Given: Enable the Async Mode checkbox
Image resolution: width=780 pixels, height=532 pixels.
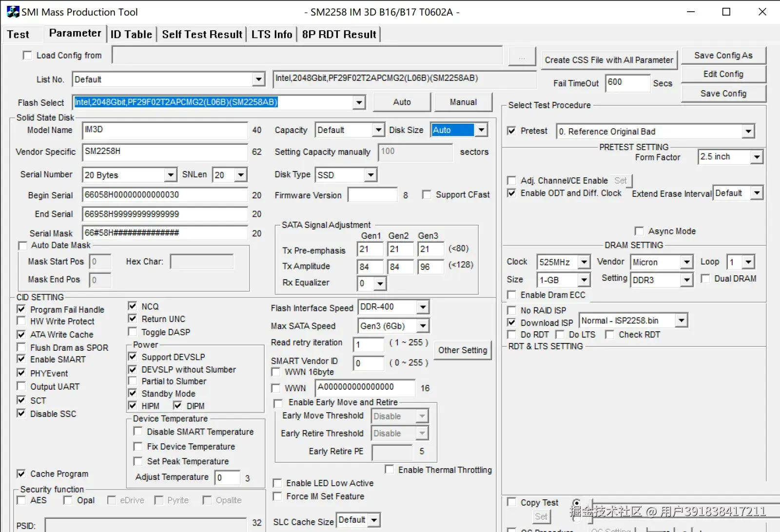Looking at the screenshot, I should coord(639,231).
